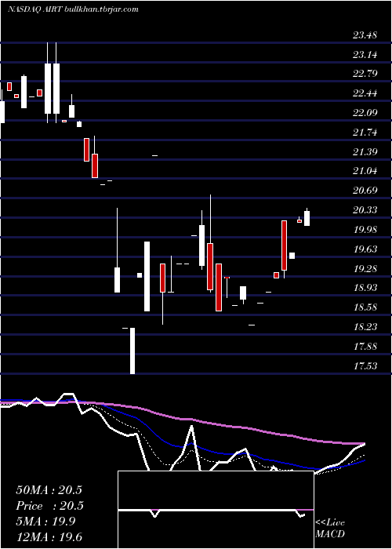Click the 22.44 price axis label
This screenshot has width=392, height=549.
365,93
